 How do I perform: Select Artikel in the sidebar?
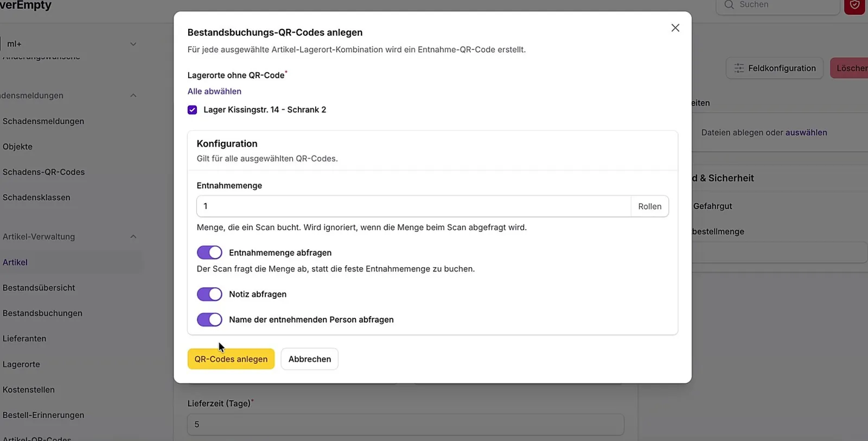tap(15, 262)
